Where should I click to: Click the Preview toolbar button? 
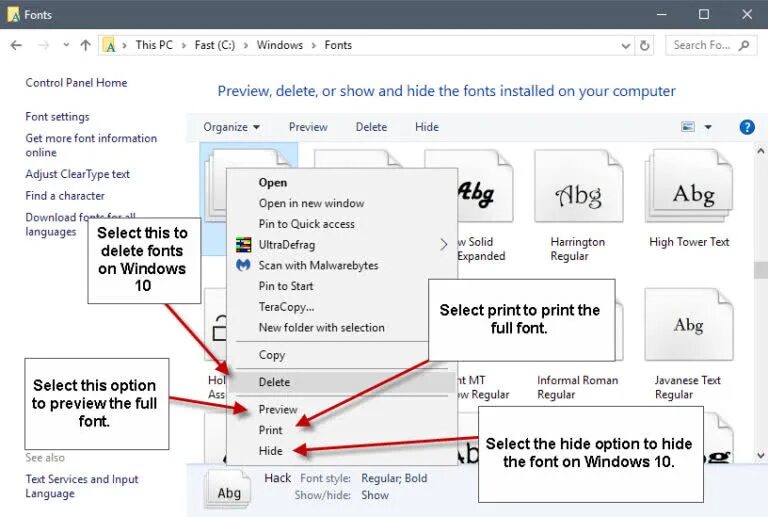tap(308, 127)
